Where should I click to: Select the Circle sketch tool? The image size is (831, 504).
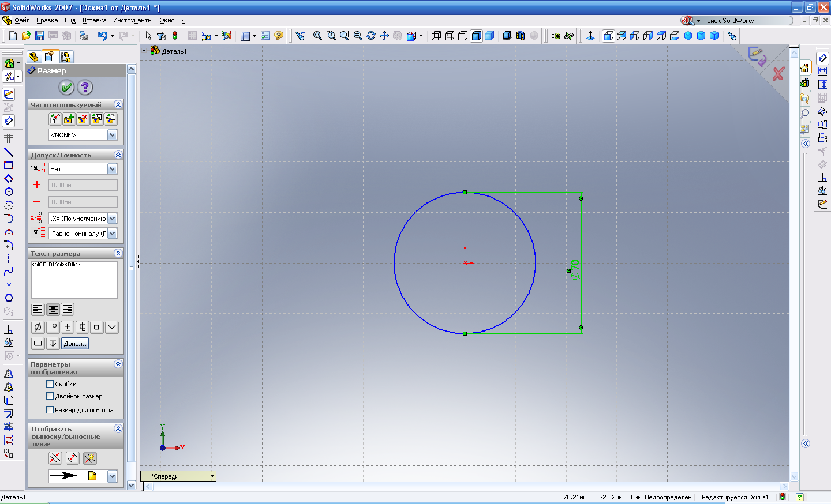[x=9, y=192]
